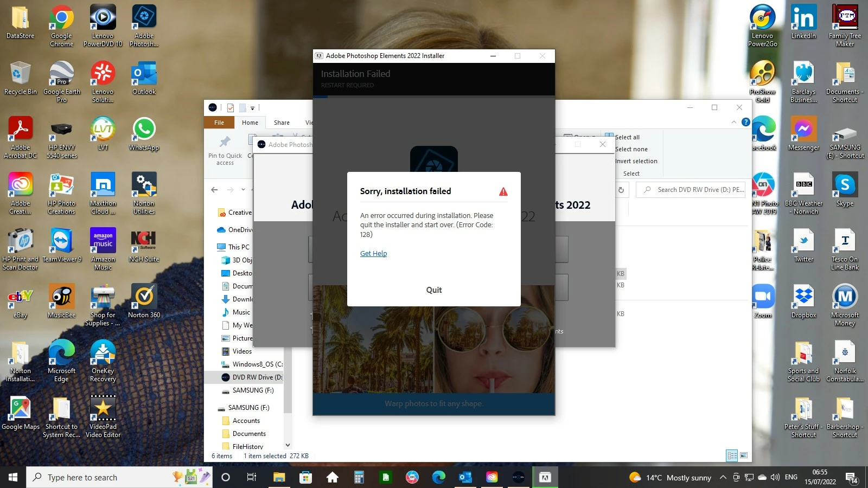
Task: Show hidden system tray icons
Action: tap(723, 477)
